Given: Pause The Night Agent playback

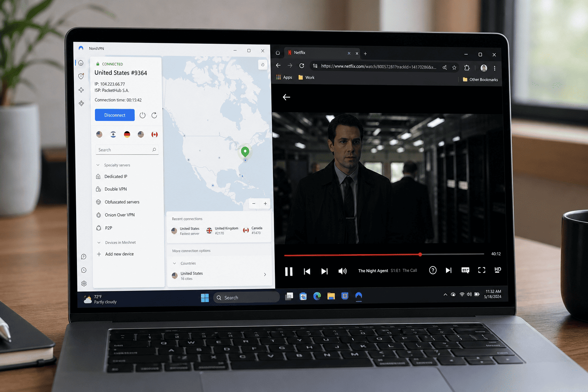Looking at the screenshot, I should pyautogui.click(x=289, y=271).
